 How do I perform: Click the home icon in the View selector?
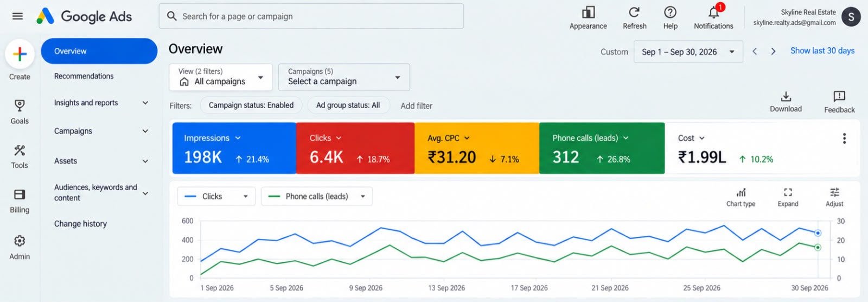tap(184, 81)
